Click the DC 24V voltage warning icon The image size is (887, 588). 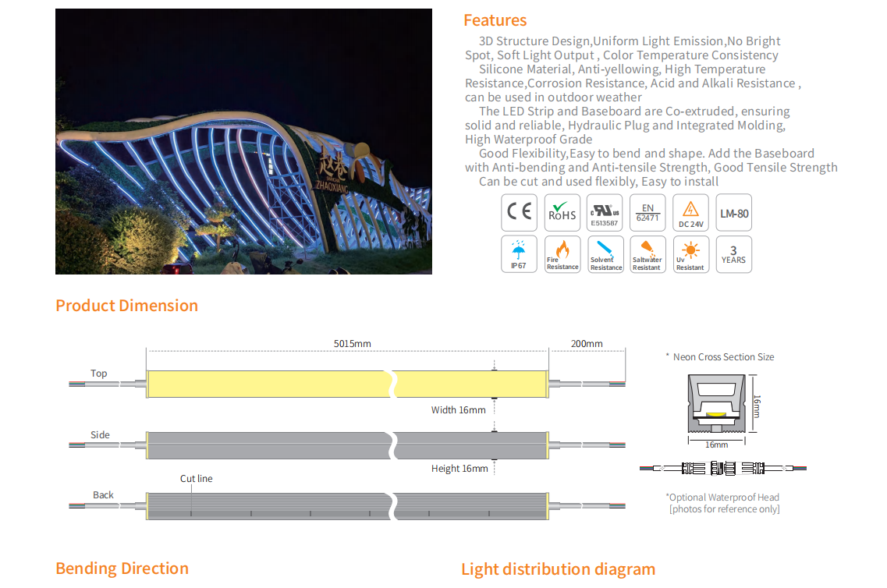tap(690, 212)
